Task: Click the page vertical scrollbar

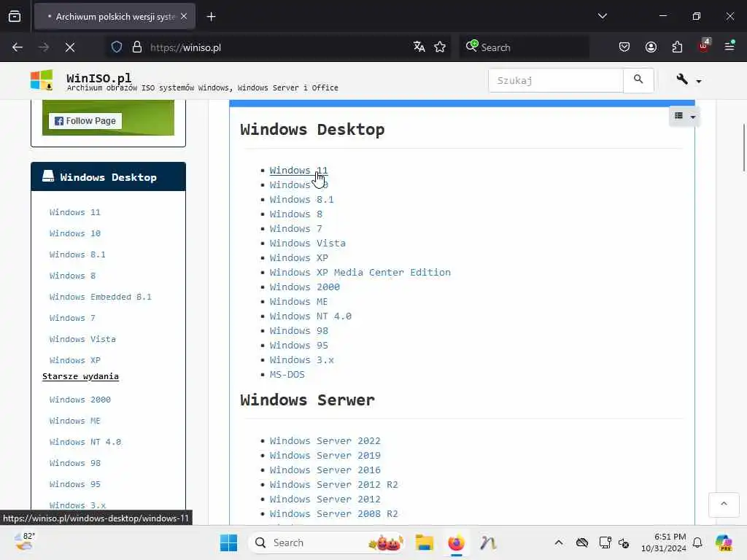Action: (x=743, y=147)
